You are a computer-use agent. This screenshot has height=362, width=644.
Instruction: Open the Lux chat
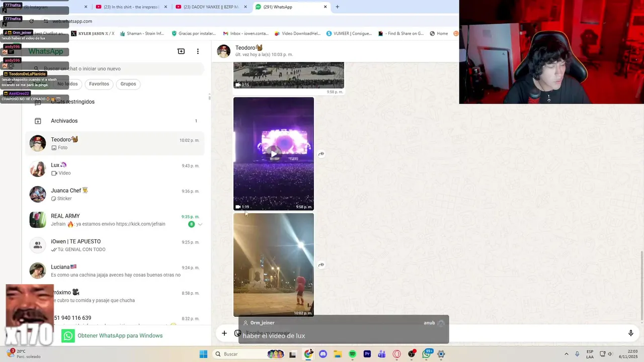[115, 169]
